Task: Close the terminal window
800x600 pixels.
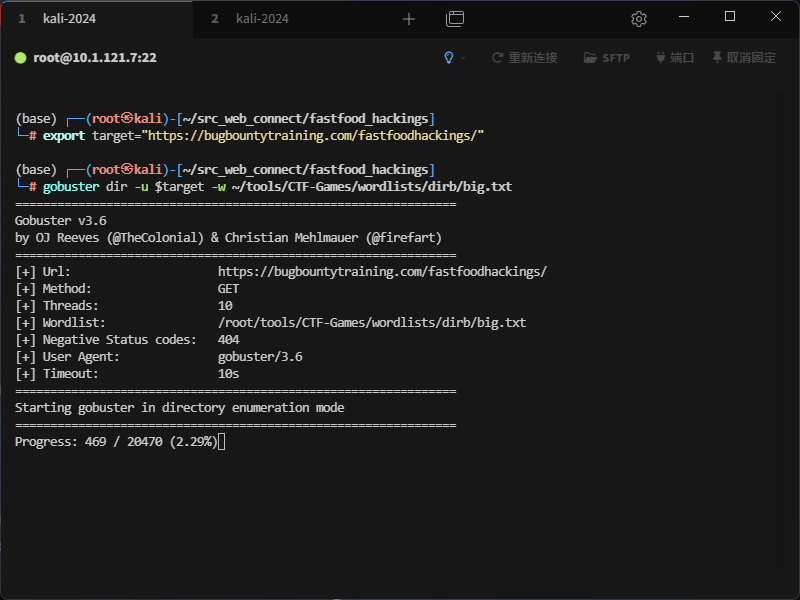Action: click(776, 17)
